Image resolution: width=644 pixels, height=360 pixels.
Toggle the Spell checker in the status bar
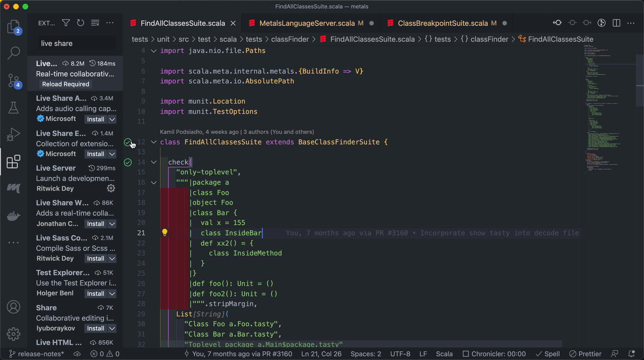pos(547,354)
